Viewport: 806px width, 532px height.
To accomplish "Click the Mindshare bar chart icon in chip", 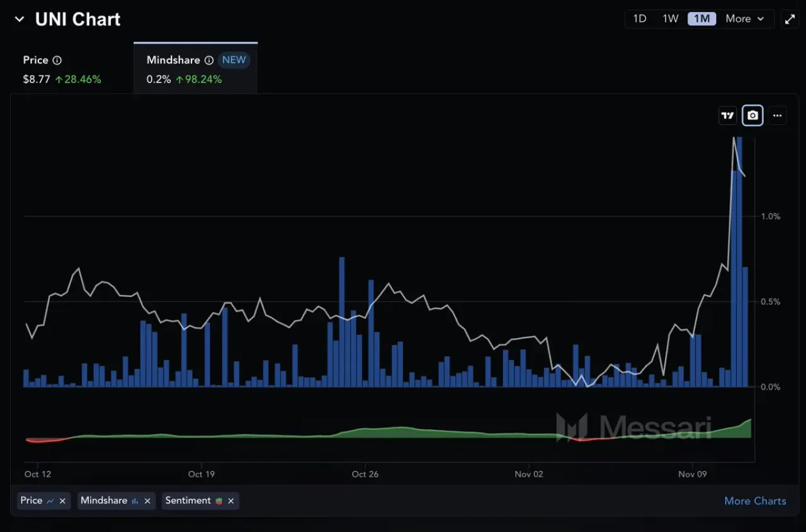I will pyautogui.click(x=135, y=501).
